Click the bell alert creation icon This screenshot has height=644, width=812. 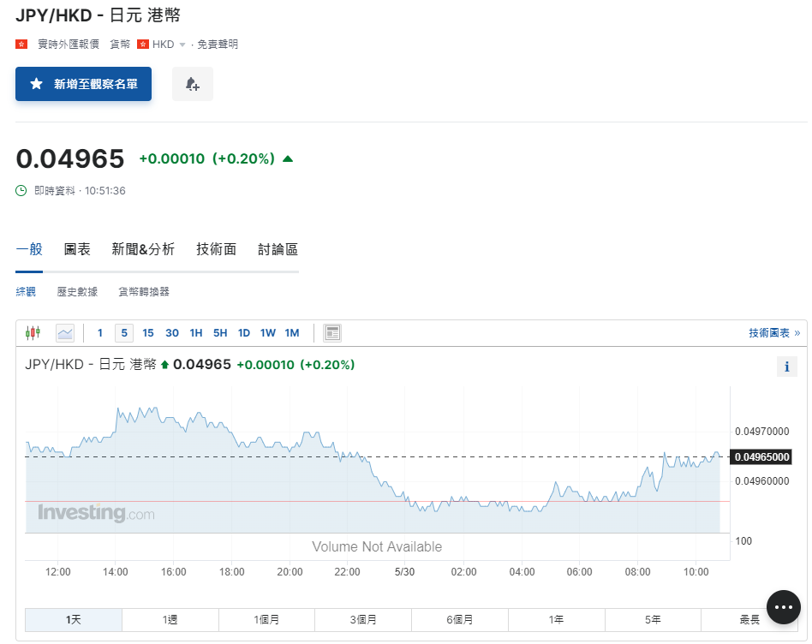click(193, 84)
